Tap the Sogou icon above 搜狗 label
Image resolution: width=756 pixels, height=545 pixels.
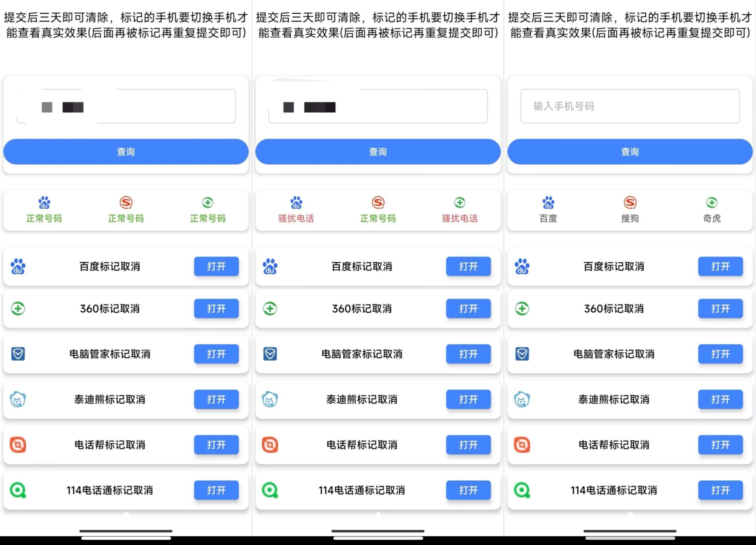coord(630,202)
